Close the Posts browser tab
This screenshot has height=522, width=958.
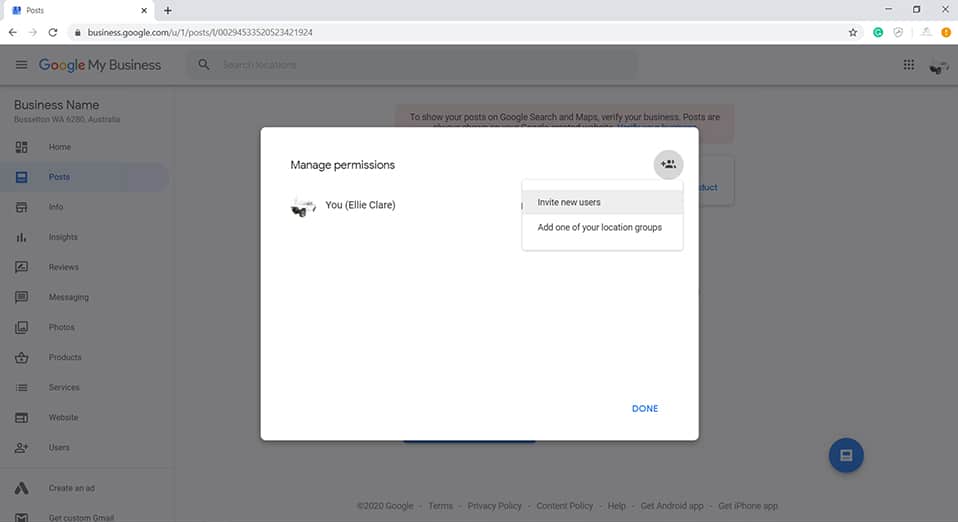pyautogui.click(x=144, y=10)
